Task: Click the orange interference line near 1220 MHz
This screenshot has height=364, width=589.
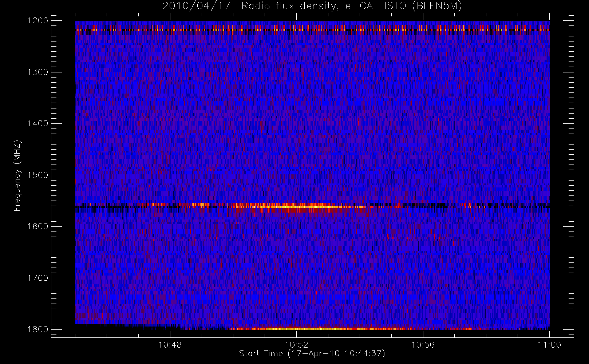Action: coord(312,30)
